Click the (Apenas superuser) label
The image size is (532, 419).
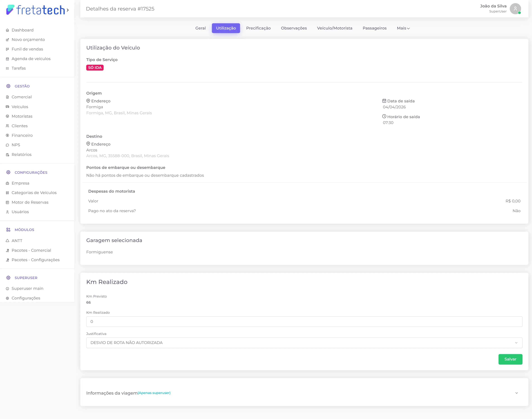[154, 393]
